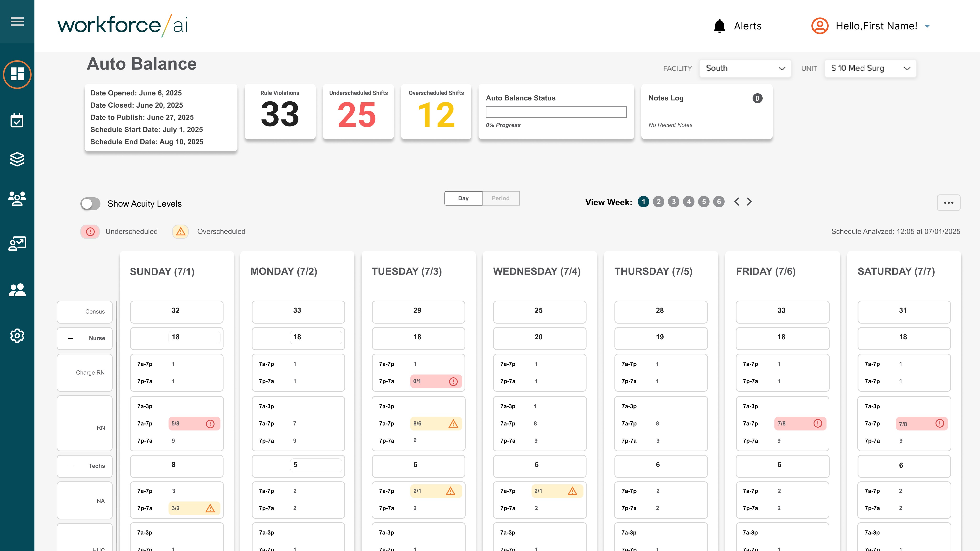Go to next week with right chevron
Viewport: 980px width, 551px height.
[749, 202]
